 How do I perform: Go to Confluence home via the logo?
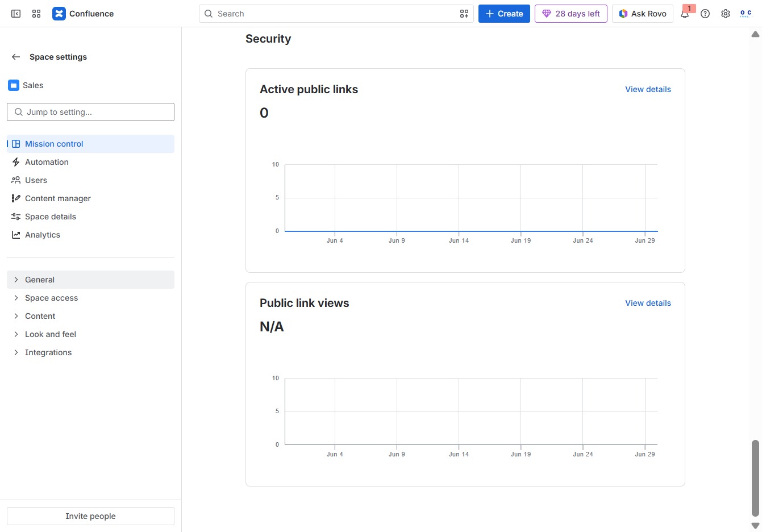coord(83,14)
